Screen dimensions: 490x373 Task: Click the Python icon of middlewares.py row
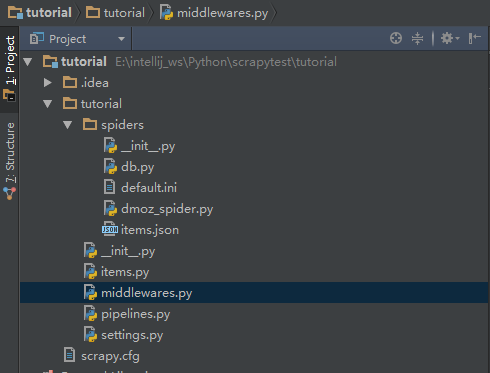(x=90, y=292)
